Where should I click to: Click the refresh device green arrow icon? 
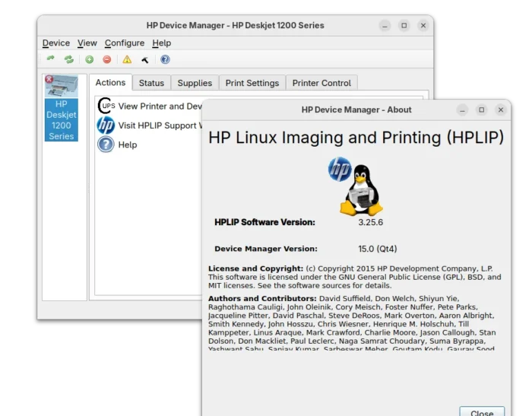(51, 59)
